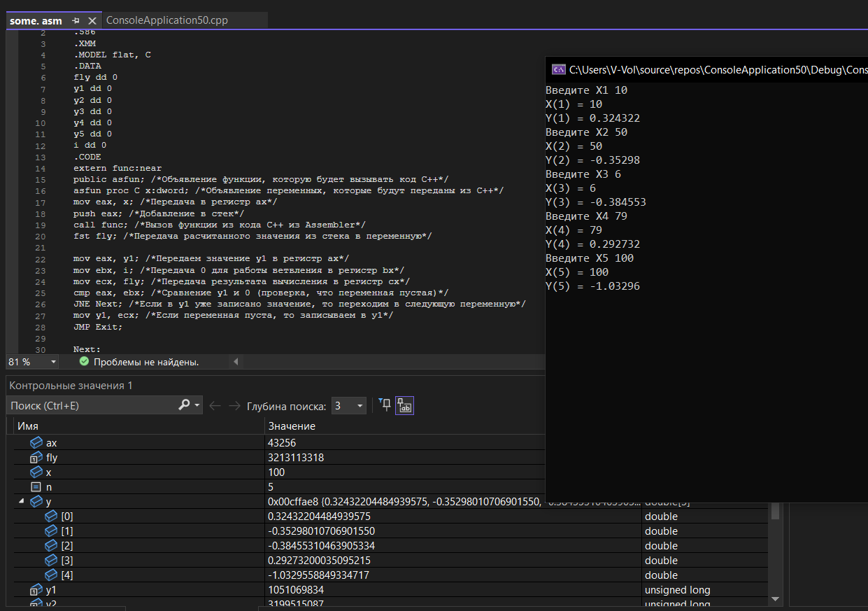The height and width of the screenshot is (611, 868).
Task: Click the value 3213113318 of fly
Action: click(296, 458)
